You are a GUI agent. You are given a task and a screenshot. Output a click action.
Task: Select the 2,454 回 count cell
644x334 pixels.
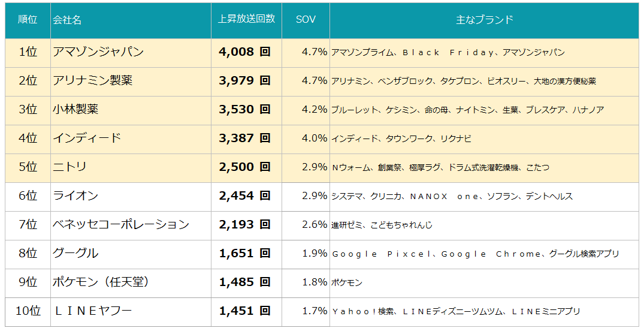click(x=245, y=196)
